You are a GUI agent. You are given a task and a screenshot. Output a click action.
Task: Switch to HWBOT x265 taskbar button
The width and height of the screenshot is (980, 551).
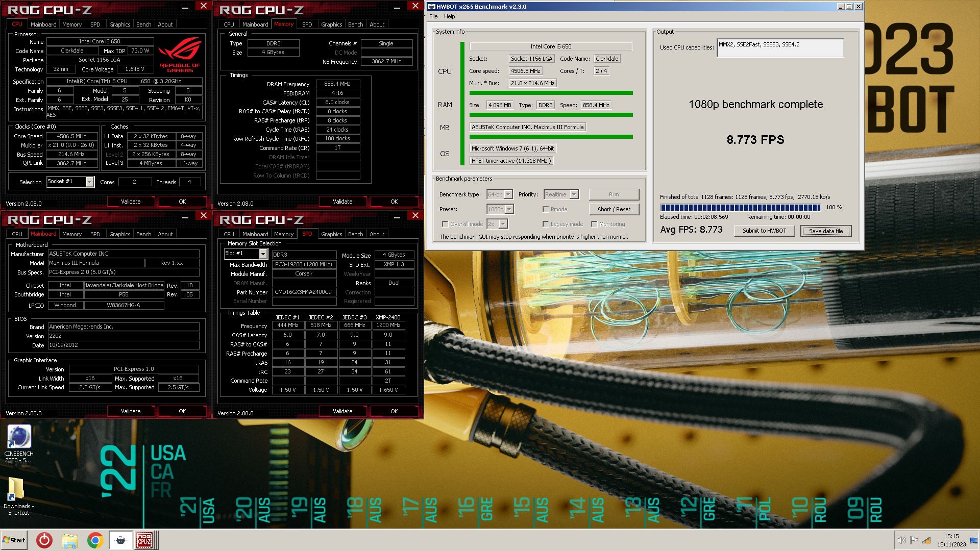[120, 540]
